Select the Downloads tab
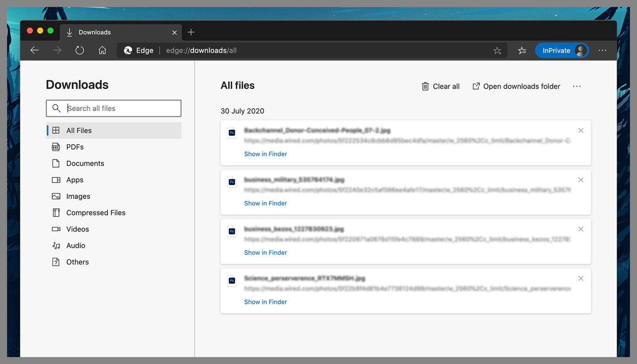This screenshot has width=637, height=364. 121,32
